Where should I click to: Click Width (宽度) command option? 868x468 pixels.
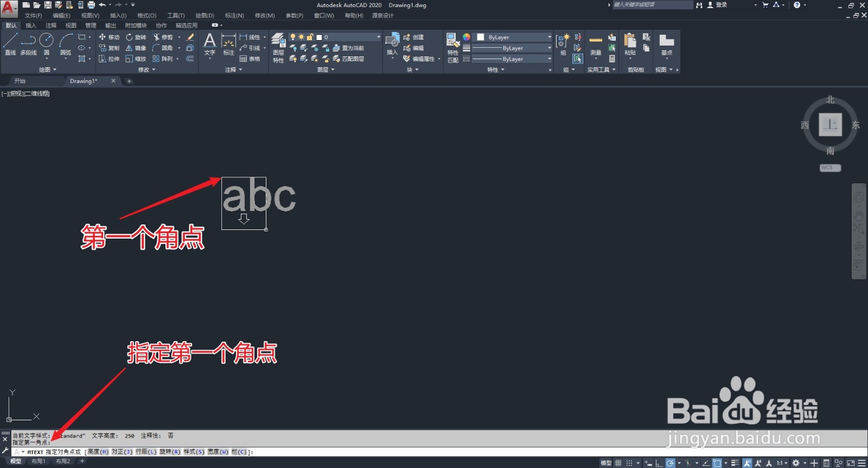coord(218,452)
